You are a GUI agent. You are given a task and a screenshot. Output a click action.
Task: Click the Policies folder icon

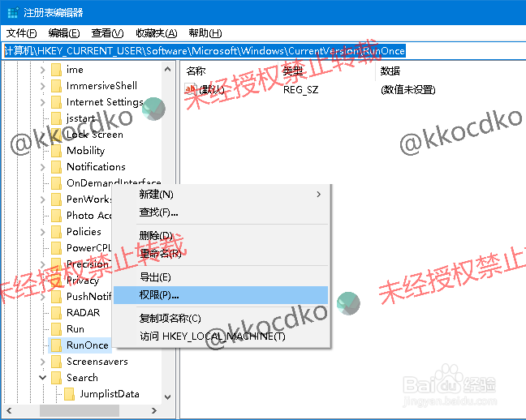tap(56, 232)
